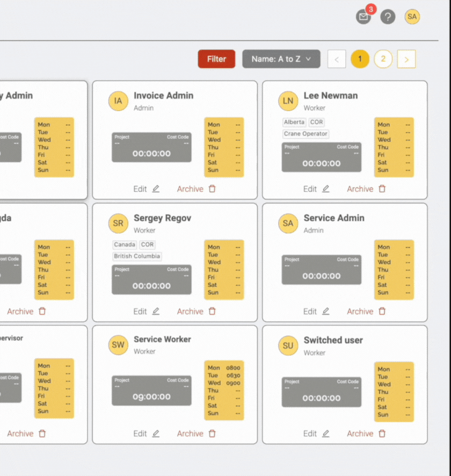Image resolution: width=451 pixels, height=476 pixels.
Task: Click the trash icon on Invoice Admin card
Action: [x=212, y=189]
